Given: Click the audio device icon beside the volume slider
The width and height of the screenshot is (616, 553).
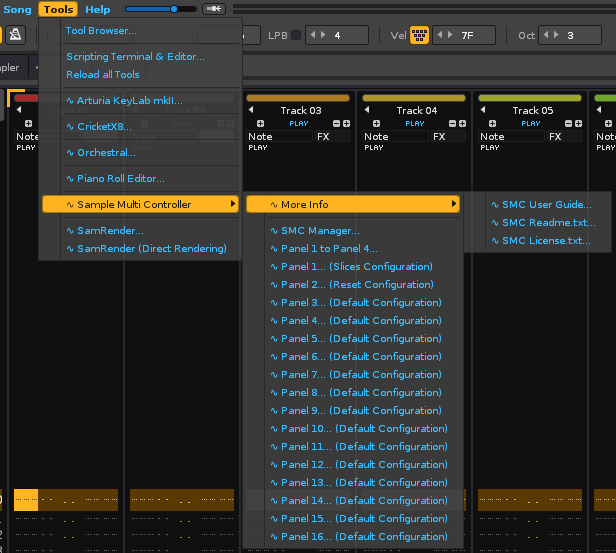Looking at the screenshot, I should [x=214, y=9].
